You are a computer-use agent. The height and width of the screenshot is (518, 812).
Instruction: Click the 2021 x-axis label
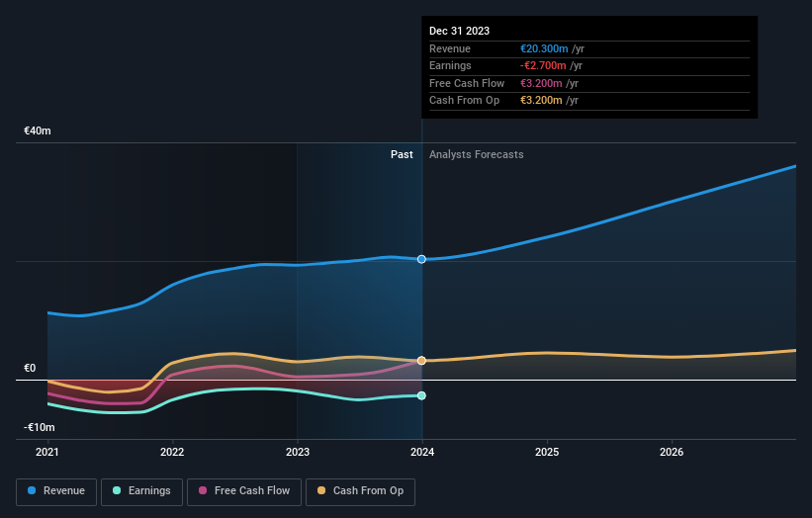[x=47, y=453]
